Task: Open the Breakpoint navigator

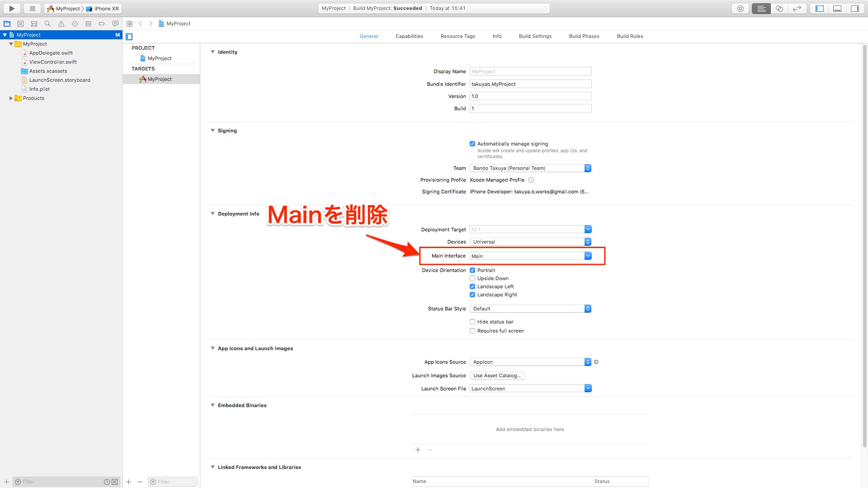Action: (x=102, y=23)
